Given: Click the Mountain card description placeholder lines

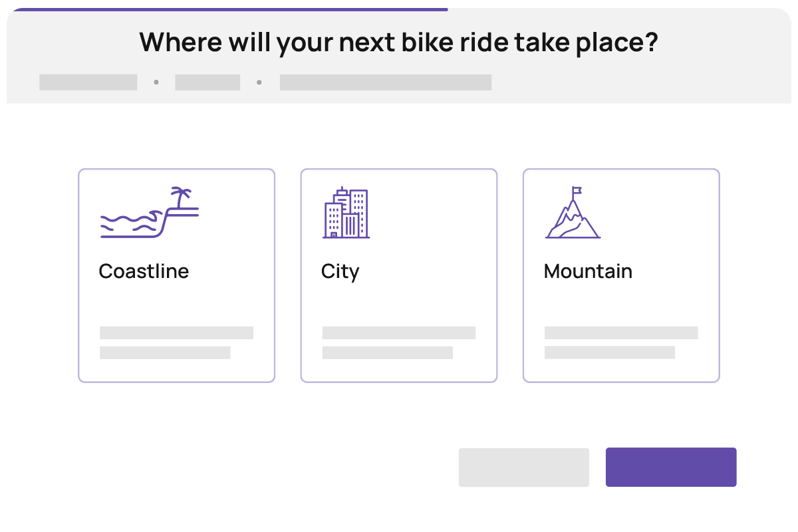Looking at the screenshot, I should coord(620,342).
